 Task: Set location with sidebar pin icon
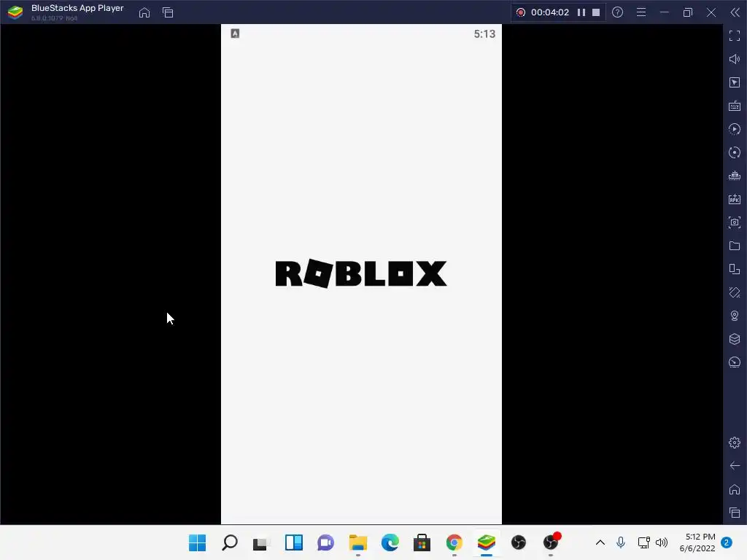click(735, 316)
